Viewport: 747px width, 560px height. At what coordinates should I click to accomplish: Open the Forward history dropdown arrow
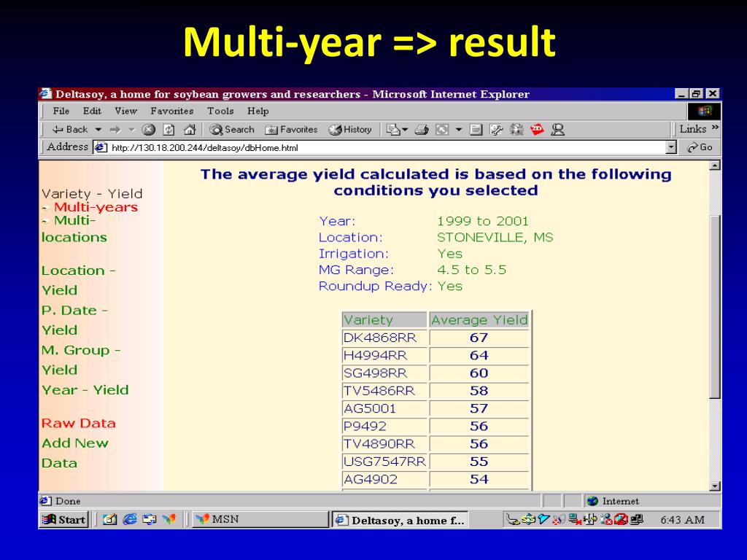point(132,130)
